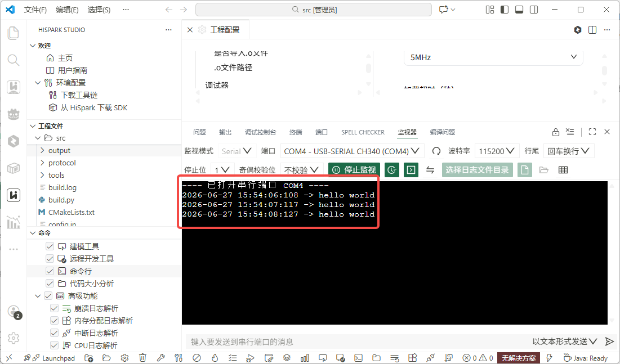Open the 文件(F) menu
The width and height of the screenshot is (620, 364).
click(35, 10)
